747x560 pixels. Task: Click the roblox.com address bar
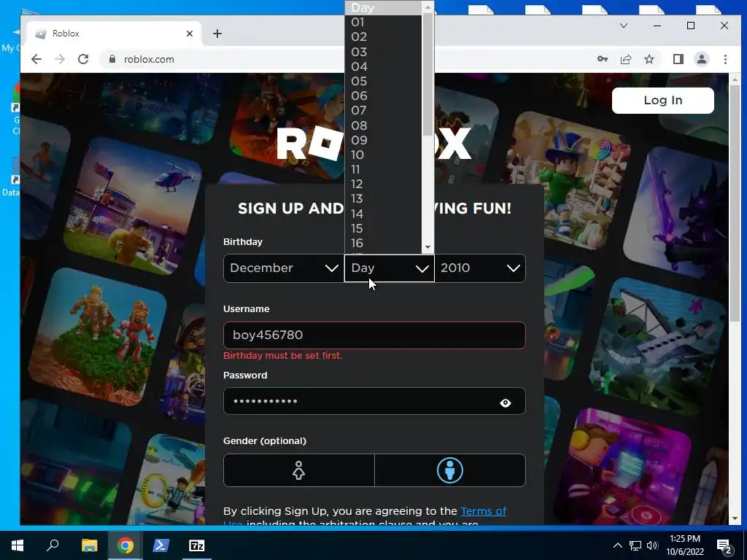(346, 59)
